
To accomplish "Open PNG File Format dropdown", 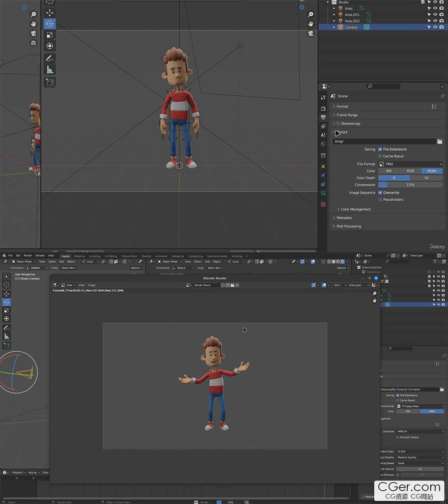I will (410, 164).
